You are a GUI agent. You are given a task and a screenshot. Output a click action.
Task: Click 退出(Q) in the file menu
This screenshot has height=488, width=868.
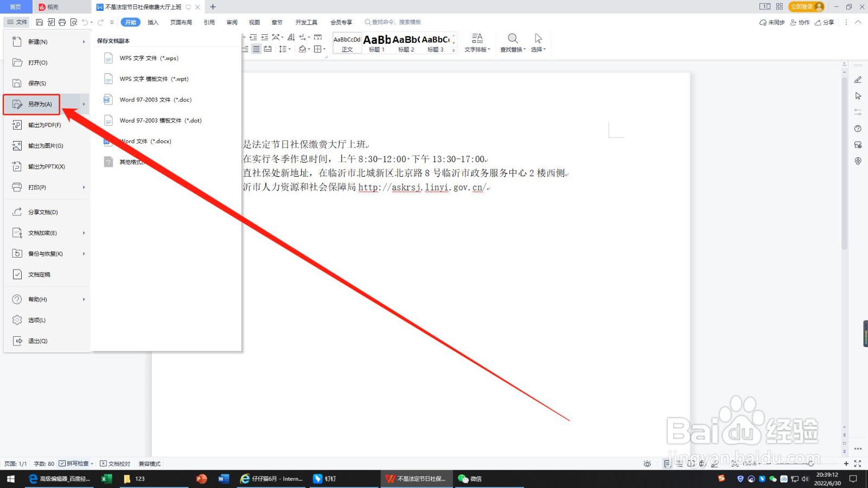[x=47, y=341]
